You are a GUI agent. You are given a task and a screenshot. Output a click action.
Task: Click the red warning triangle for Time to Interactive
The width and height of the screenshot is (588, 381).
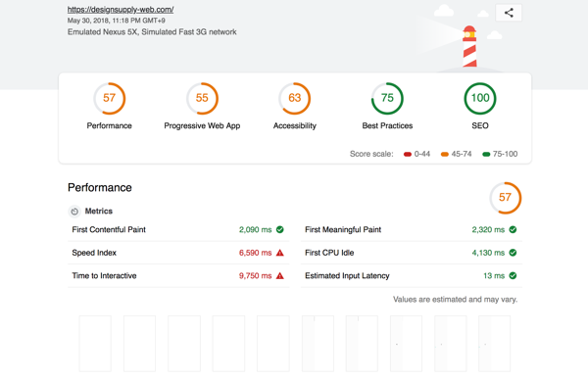click(x=279, y=276)
